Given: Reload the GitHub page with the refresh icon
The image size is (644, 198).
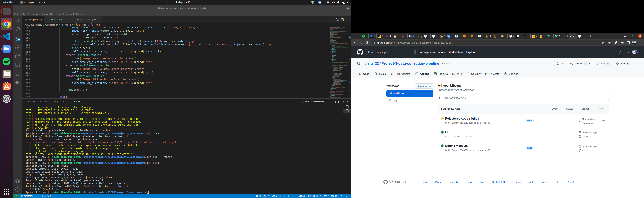Looking at the screenshot, I should (x=367, y=43).
